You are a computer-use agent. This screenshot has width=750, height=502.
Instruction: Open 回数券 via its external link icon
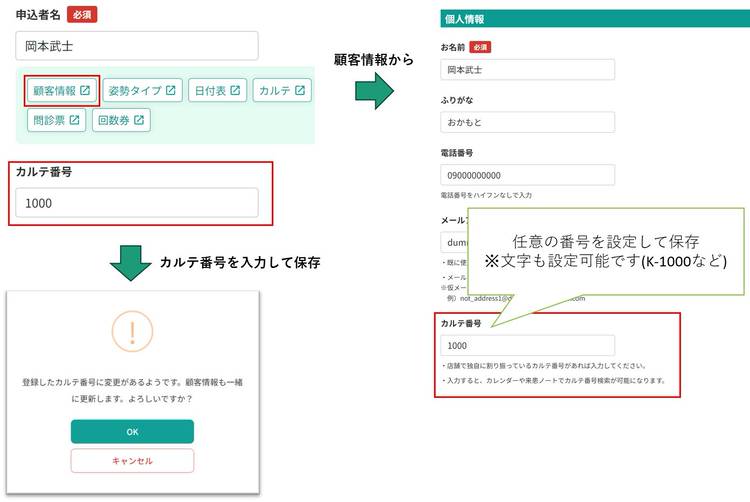[138, 120]
